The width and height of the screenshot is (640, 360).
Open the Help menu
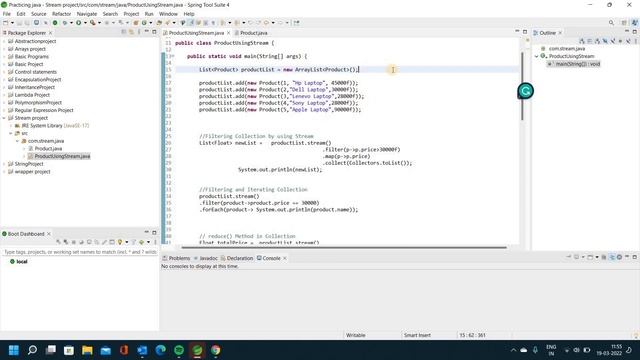(189, 14)
